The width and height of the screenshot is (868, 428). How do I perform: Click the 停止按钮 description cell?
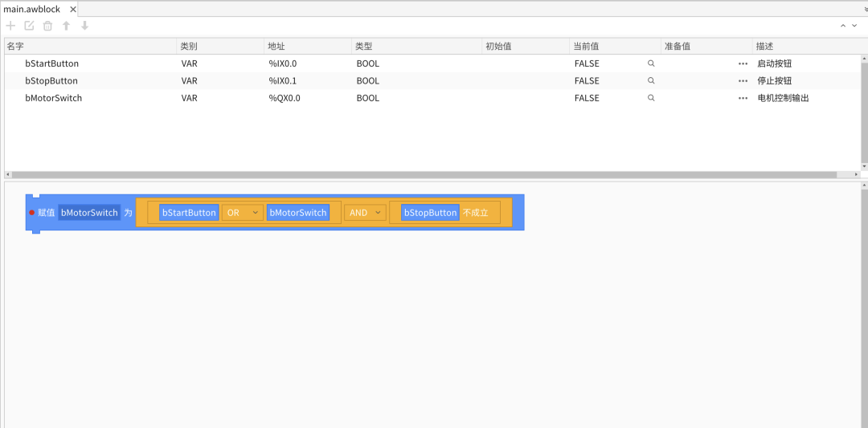775,81
